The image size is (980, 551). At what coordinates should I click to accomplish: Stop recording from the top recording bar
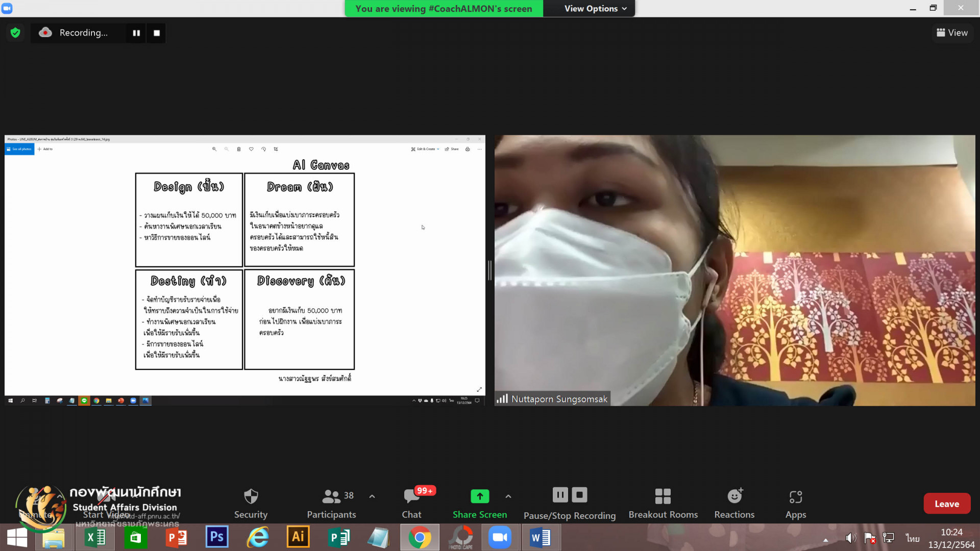point(157,33)
